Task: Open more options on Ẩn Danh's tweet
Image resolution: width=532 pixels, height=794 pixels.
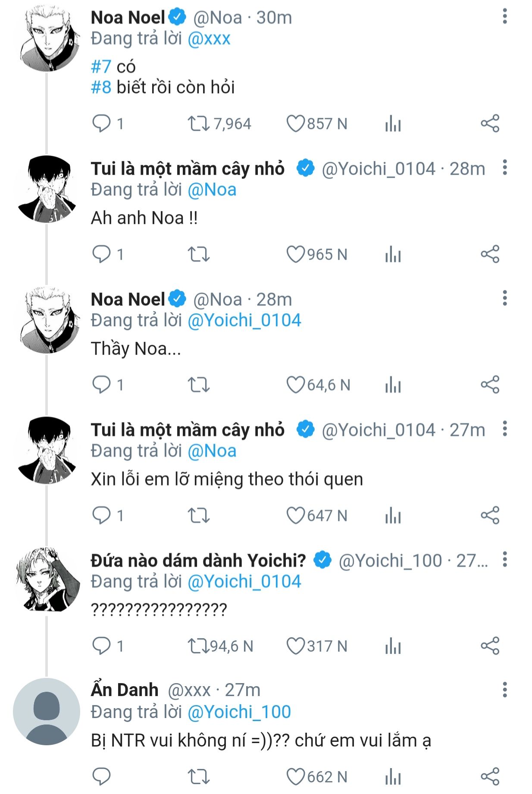Action: [504, 690]
